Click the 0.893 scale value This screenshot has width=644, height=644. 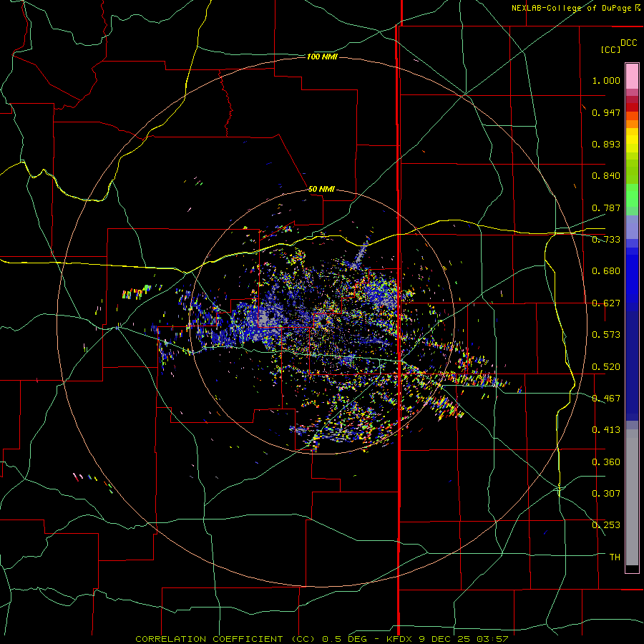pos(606,144)
